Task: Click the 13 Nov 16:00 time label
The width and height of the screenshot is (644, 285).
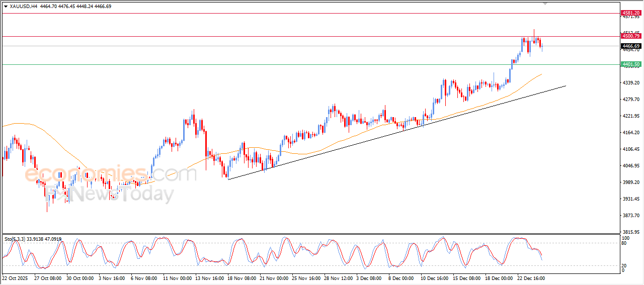Action: point(210,278)
